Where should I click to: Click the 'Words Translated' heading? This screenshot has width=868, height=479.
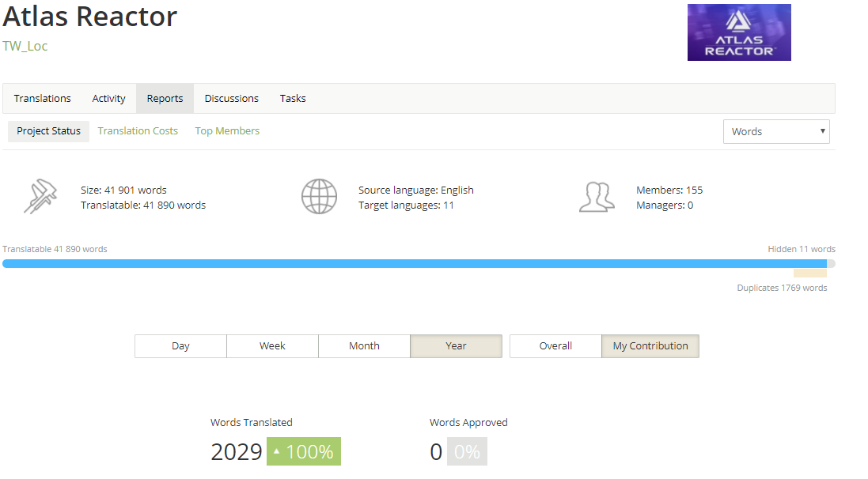tap(252, 423)
